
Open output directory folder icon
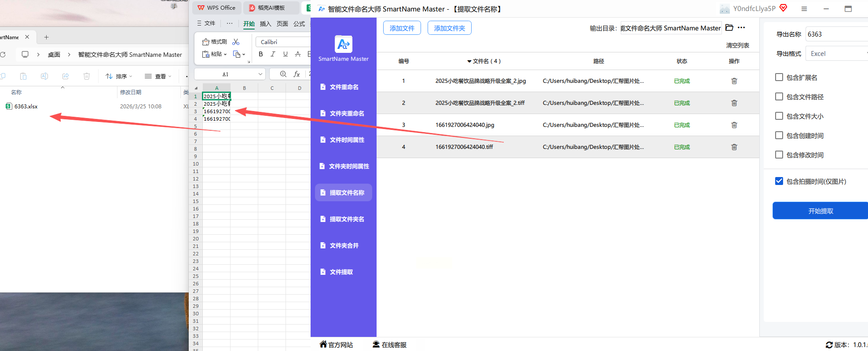(x=729, y=28)
